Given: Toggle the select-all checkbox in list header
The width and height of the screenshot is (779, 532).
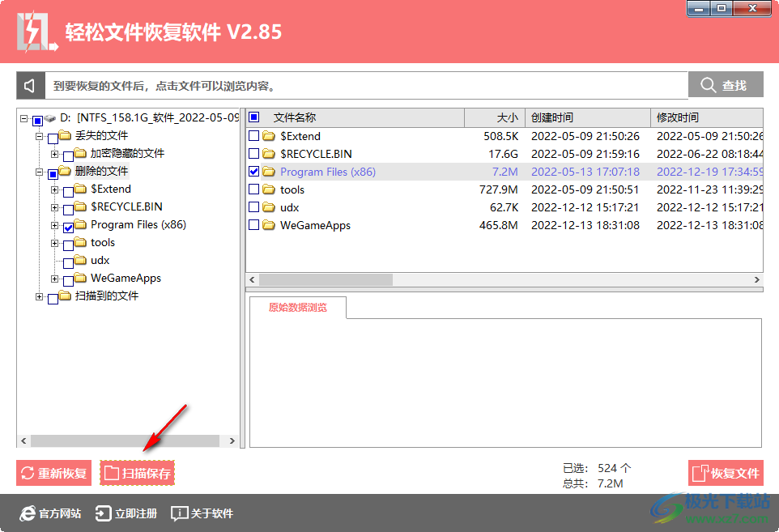Looking at the screenshot, I should (254, 117).
